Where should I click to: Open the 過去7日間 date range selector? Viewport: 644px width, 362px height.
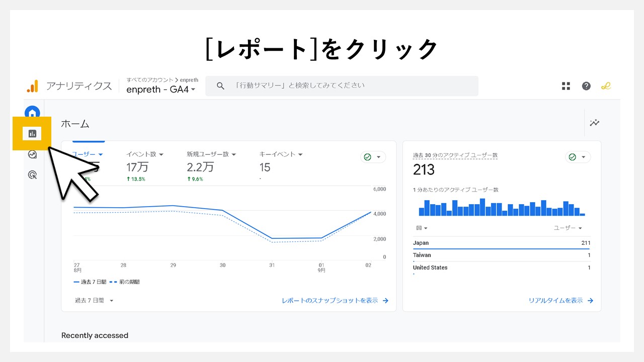pos(92,300)
